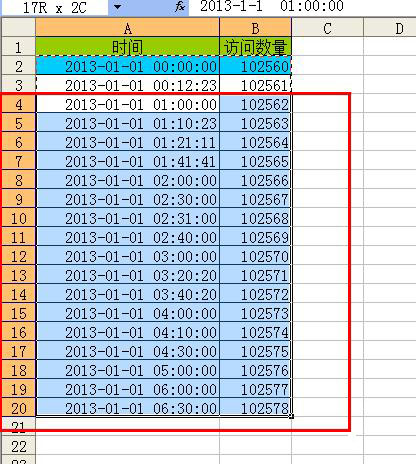Viewport: 416px width, 464px height.
Task: Click cell with value 102571
Action: (255, 275)
